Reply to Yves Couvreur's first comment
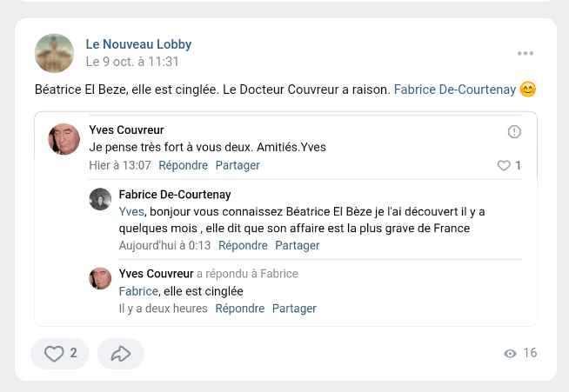569x392 pixels. (183, 165)
